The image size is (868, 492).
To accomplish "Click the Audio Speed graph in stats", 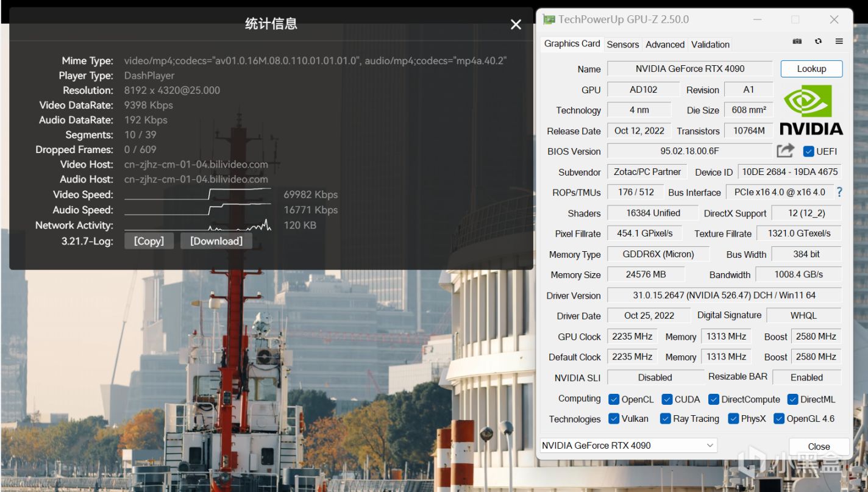I will point(198,210).
